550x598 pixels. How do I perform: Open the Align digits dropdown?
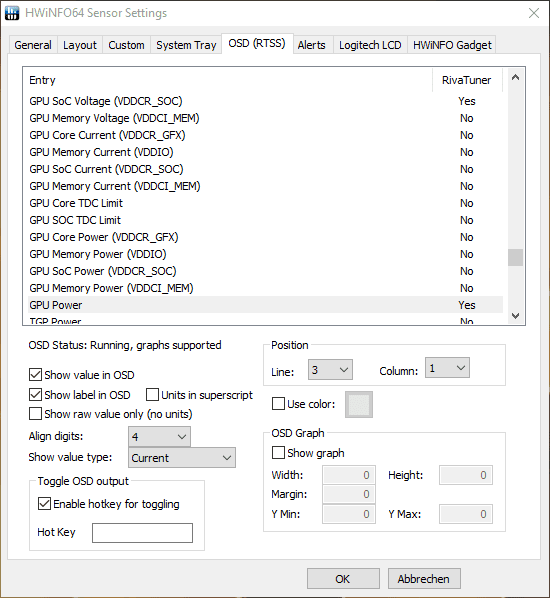point(159,436)
